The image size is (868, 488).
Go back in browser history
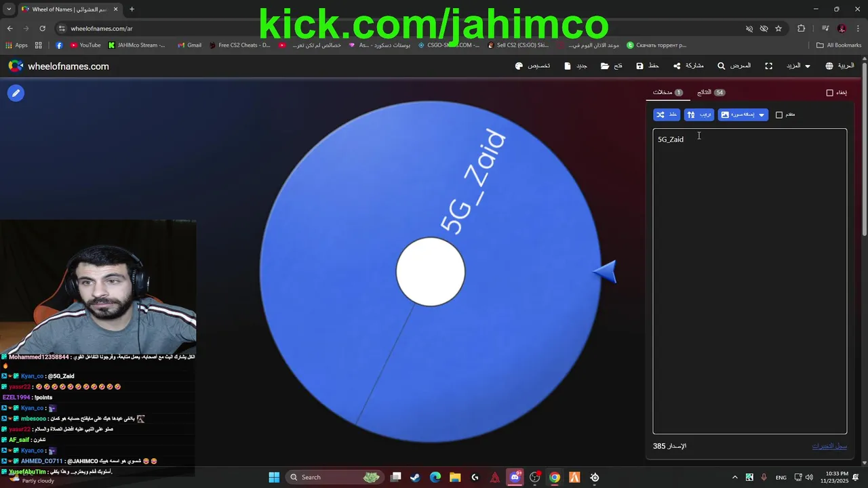pos(9,28)
